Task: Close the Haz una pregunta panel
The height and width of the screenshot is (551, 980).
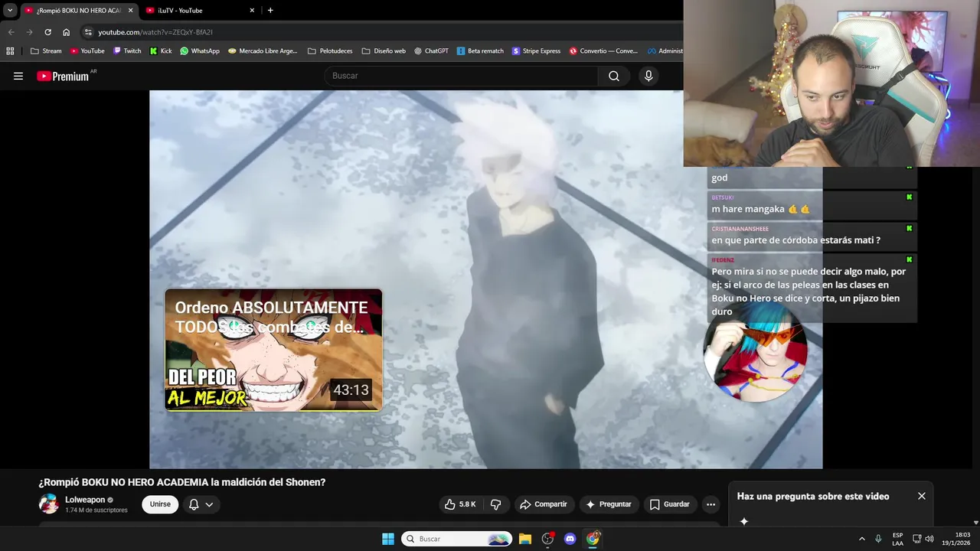Action: [922, 496]
